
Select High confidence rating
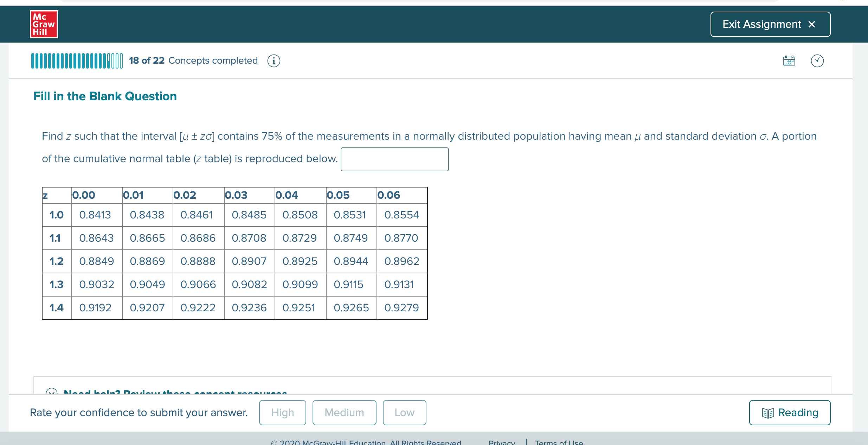282,412
